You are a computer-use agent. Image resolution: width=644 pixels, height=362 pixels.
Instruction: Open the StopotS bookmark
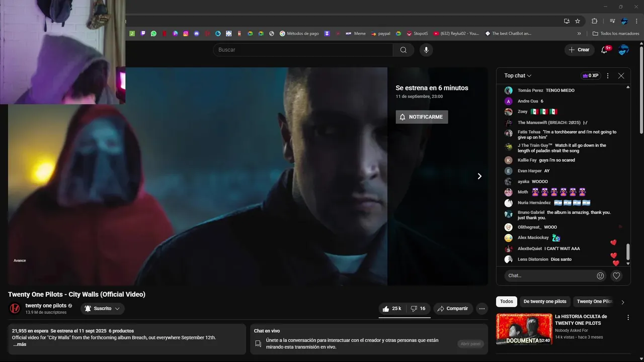pyautogui.click(x=417, y=34)
